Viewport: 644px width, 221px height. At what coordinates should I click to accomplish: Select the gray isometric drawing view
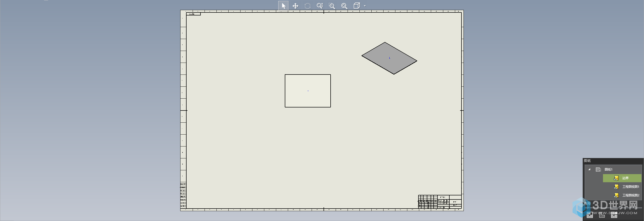[x=389, y=58]
